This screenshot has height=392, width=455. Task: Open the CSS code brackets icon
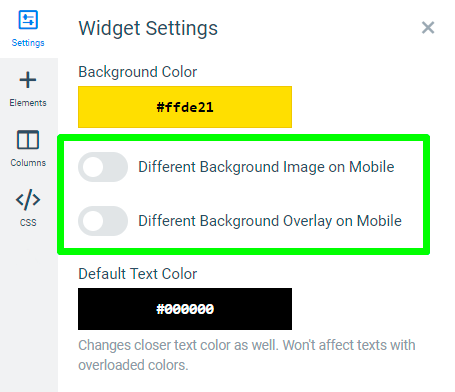tap(28, 200)
